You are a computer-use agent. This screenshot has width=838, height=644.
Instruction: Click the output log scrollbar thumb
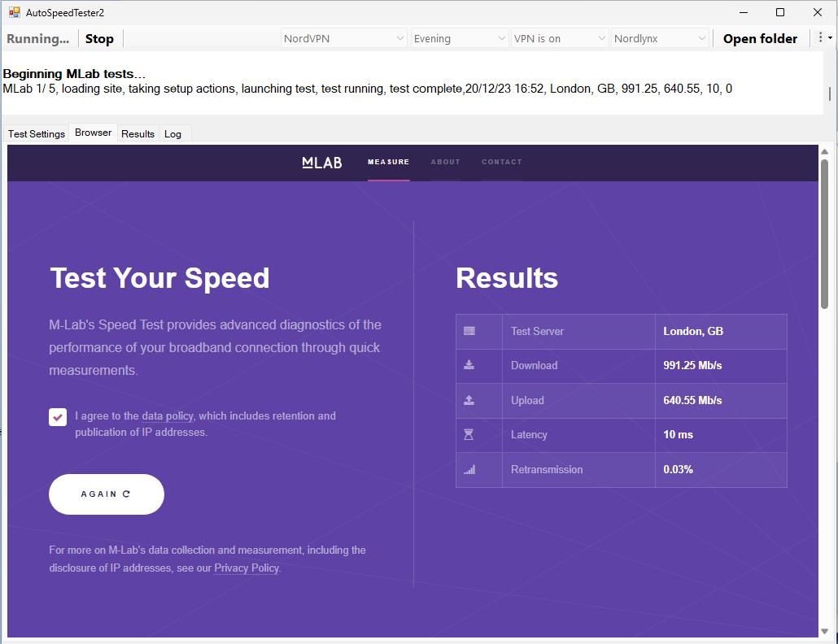click(829, 94)
